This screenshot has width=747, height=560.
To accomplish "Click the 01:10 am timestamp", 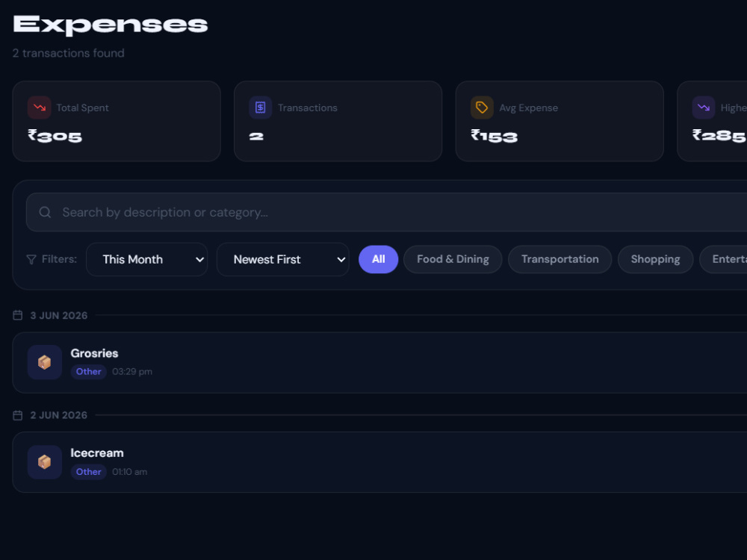I will point(129,471).
